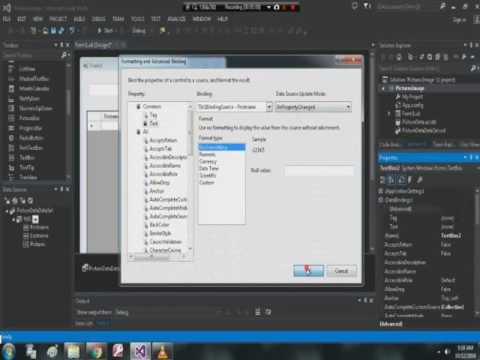Select PictureDataDataSet.xsd in Solution Explorer

(x=421, y=131)
